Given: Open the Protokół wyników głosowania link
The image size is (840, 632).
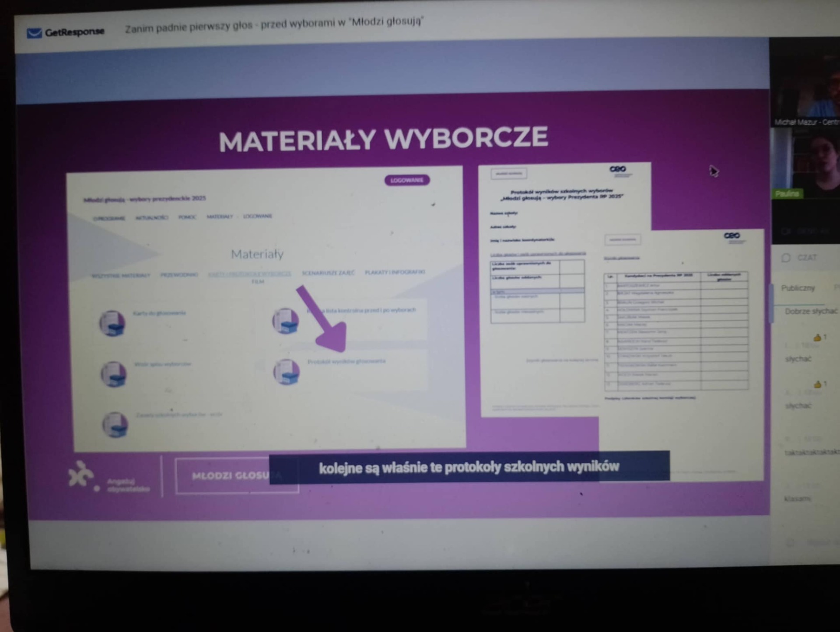Looking at the screenshot, I should click(x=346, y=361).
